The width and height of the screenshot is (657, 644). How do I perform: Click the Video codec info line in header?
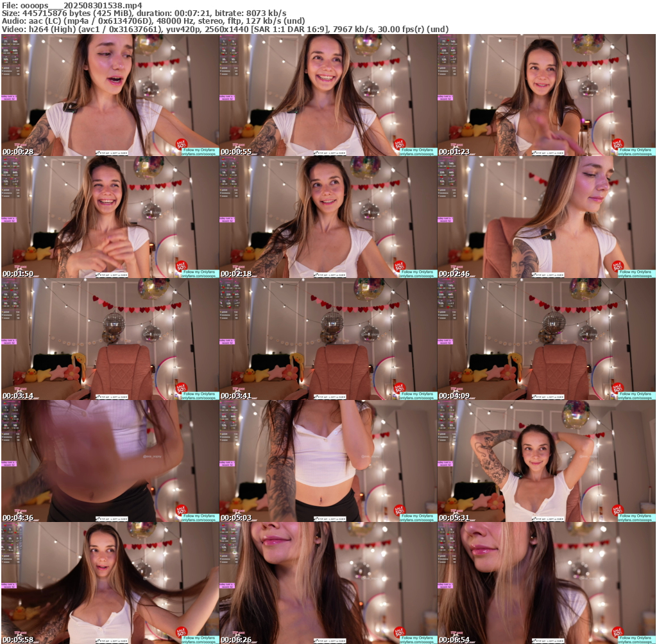pos(225,29)
